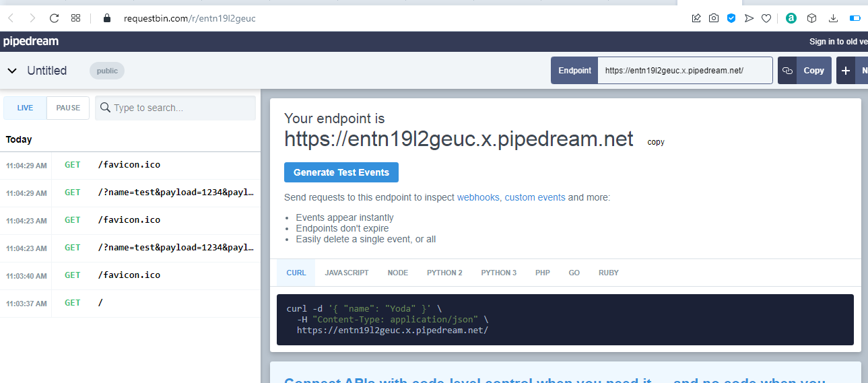Viewport: 868px width, 383px height.
Task: Switch event stream to PAUSE
Action: coord(68,108)
